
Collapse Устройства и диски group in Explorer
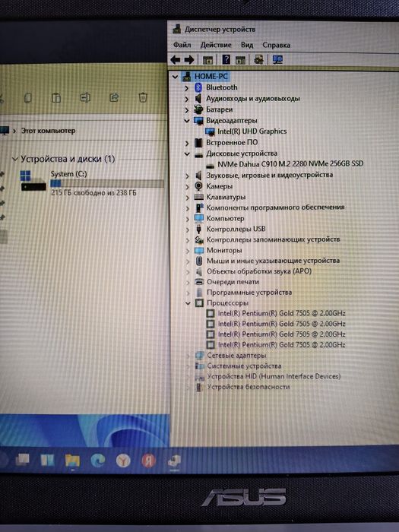[x=14, y=159]
